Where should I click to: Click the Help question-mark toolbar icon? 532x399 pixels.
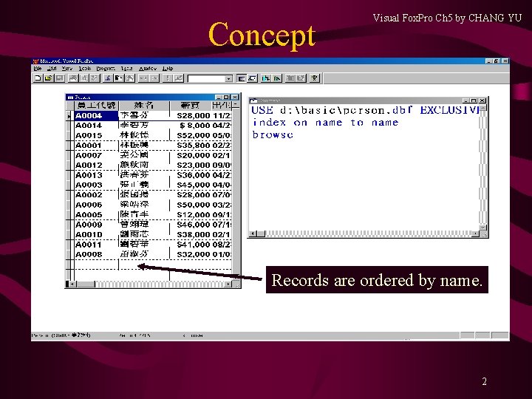pos(315,78)
